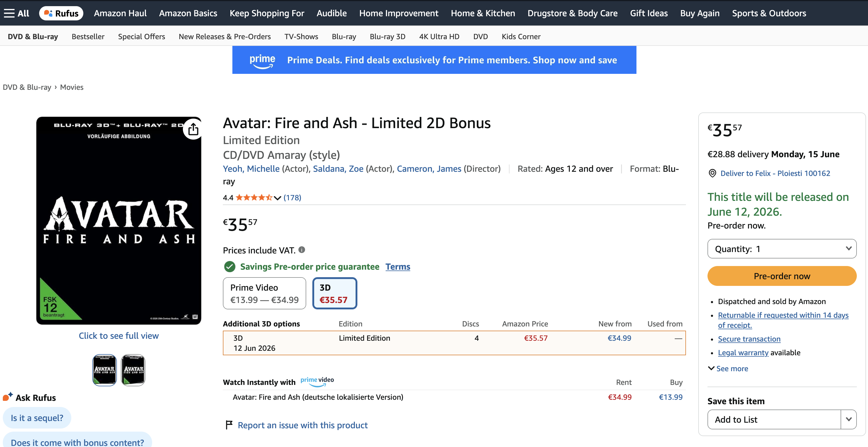Select the second Avatar cover thumbnail

click(x=133, y=370)
